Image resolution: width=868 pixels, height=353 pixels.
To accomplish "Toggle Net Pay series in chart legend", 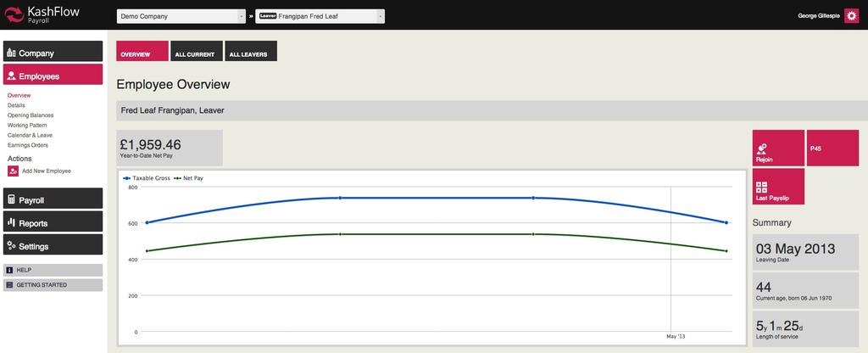I will [188, 178].
